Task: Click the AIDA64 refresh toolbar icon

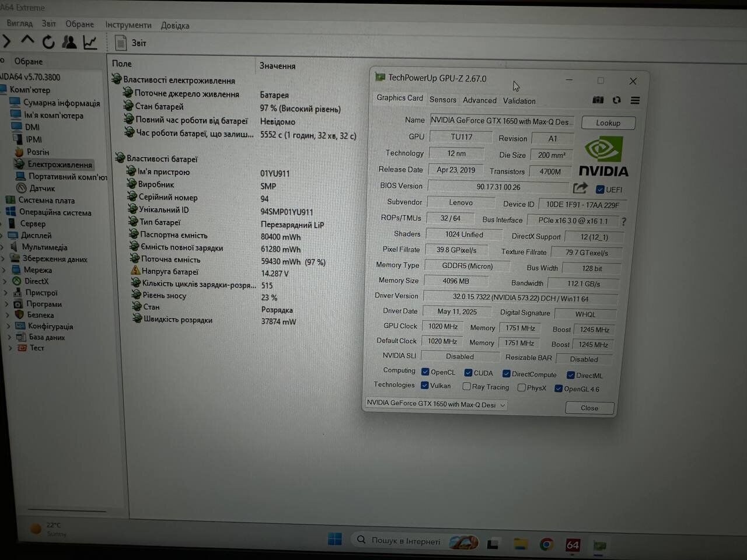Action: coord(48,42)
